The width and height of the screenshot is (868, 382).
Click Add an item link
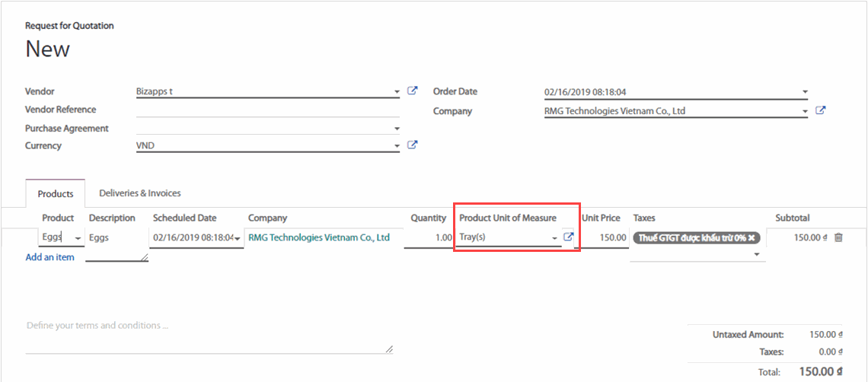coord(50,257)
